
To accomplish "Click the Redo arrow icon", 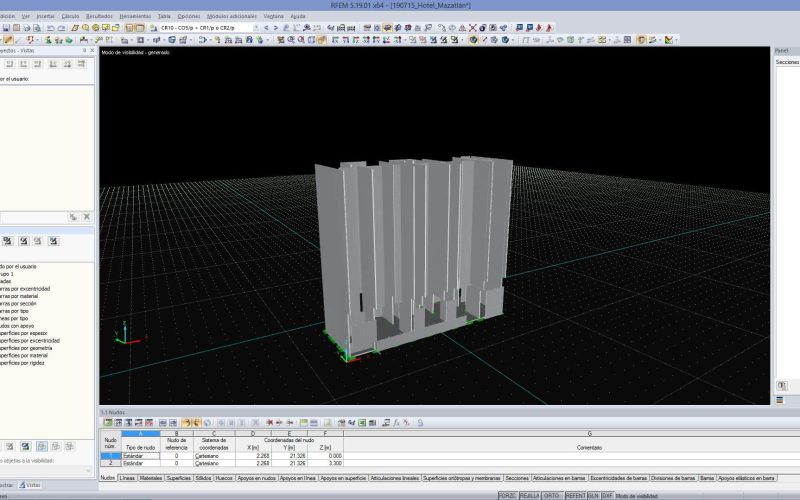I will click(x=61, y=28).
